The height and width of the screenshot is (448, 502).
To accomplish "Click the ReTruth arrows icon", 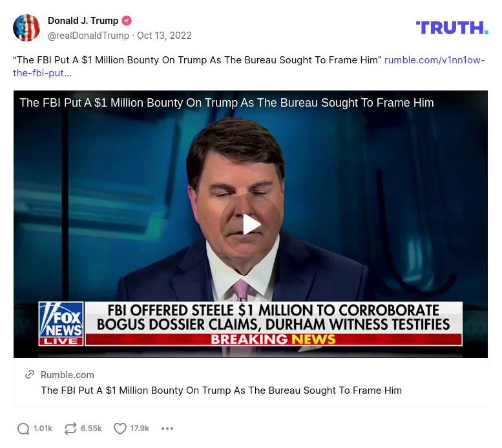I will pyautogui.click(x=70, y=429).
